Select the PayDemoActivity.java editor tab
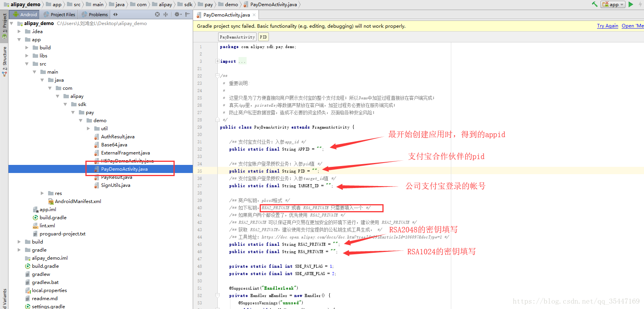Viewport: 644px width, 309px height. [226, 15]
